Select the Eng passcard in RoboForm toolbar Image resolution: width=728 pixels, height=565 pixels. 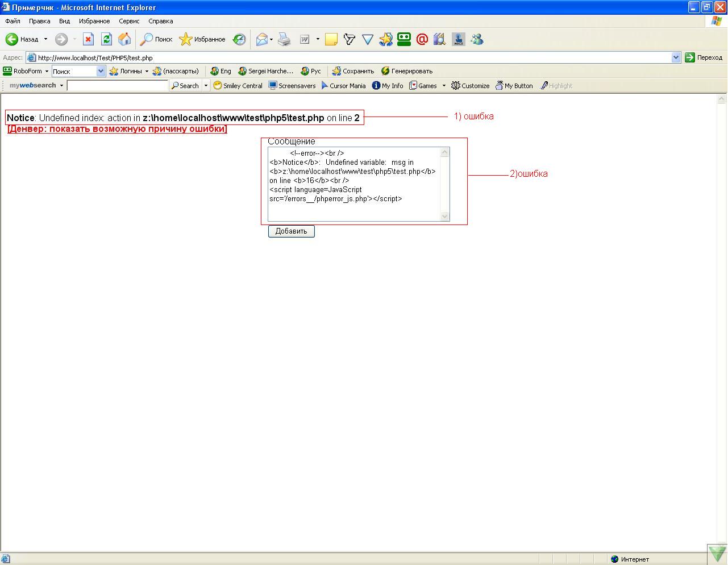[x=221, y=71]
